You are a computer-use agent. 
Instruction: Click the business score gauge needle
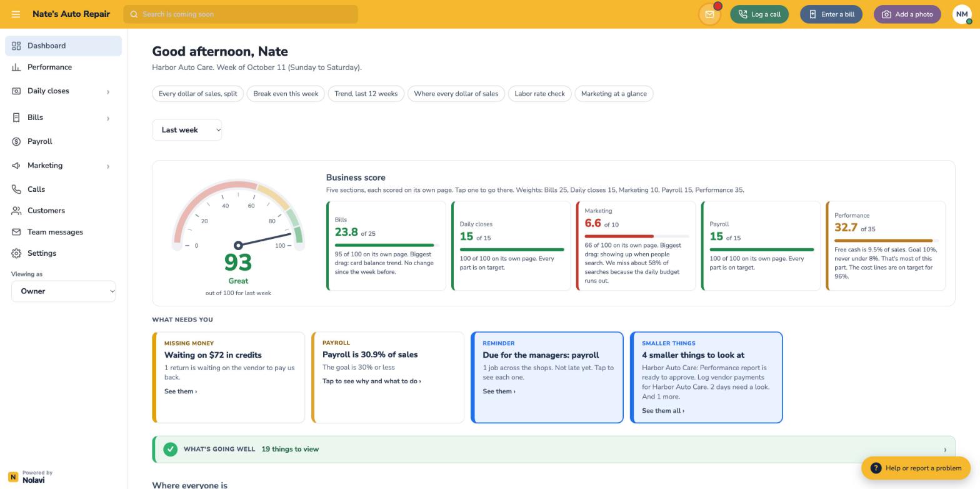264,240
